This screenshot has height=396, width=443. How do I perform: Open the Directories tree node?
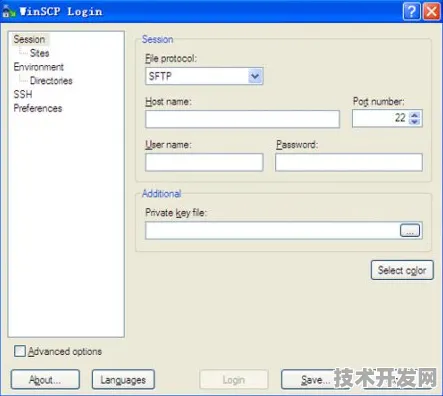coord(51,81)
